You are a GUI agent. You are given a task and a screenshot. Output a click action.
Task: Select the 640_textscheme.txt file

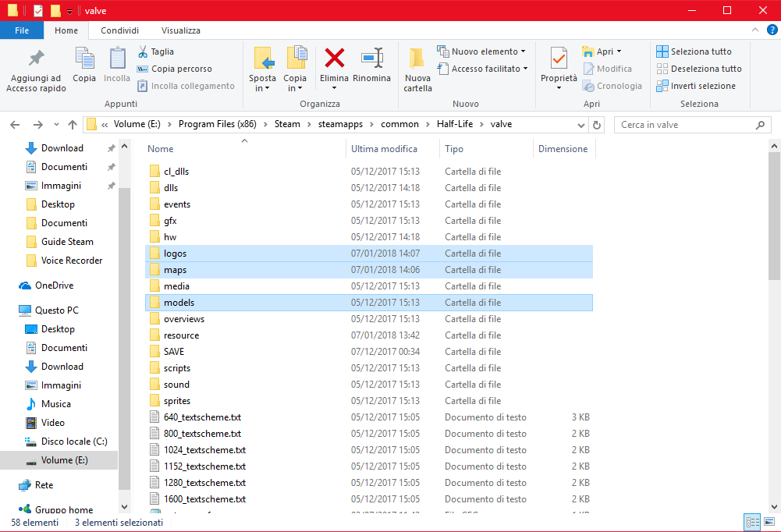click(368, 417)
